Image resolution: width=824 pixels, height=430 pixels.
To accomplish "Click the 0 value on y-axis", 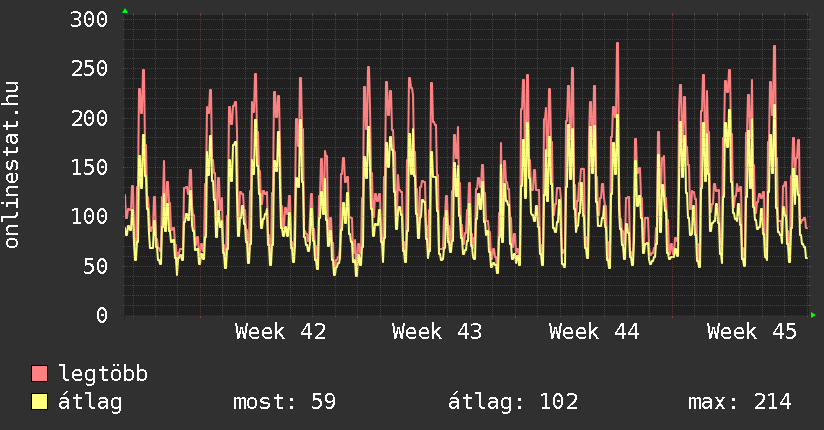I will (101, 315).
